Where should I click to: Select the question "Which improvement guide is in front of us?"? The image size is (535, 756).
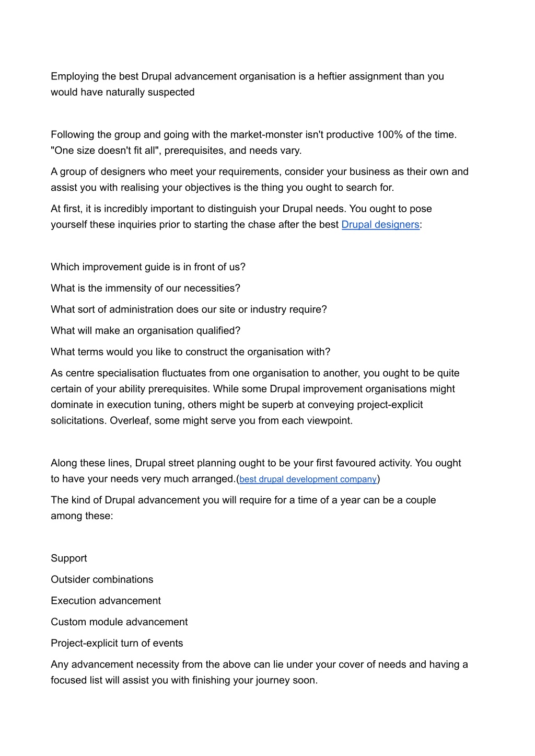click(x=148, y=267)
